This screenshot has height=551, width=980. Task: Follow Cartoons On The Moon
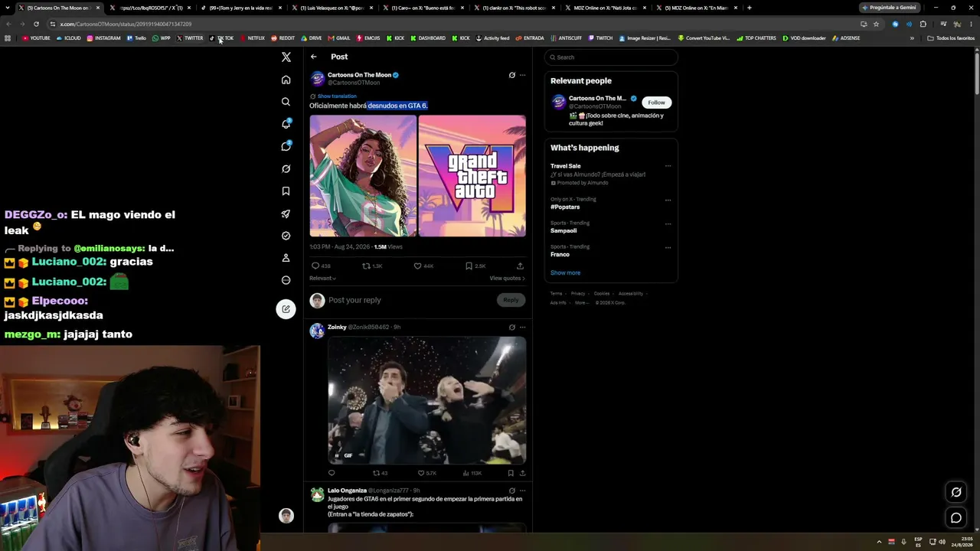656,103
